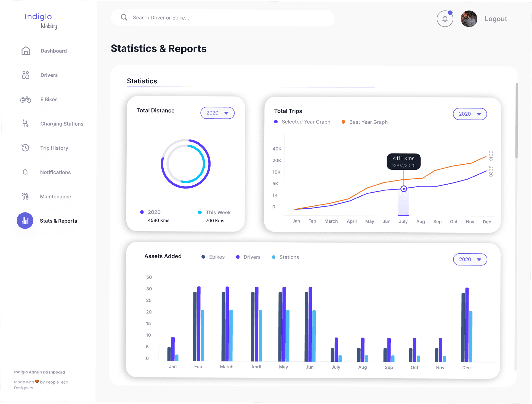532x404 pixels.
Task: Click the Total Trips title
Action: pyautogui.click(x=288, y=111)
